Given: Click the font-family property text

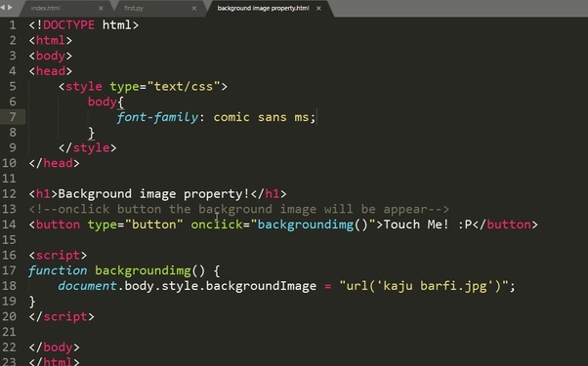Looking at the screenshot, I should [x=157, y=117].
